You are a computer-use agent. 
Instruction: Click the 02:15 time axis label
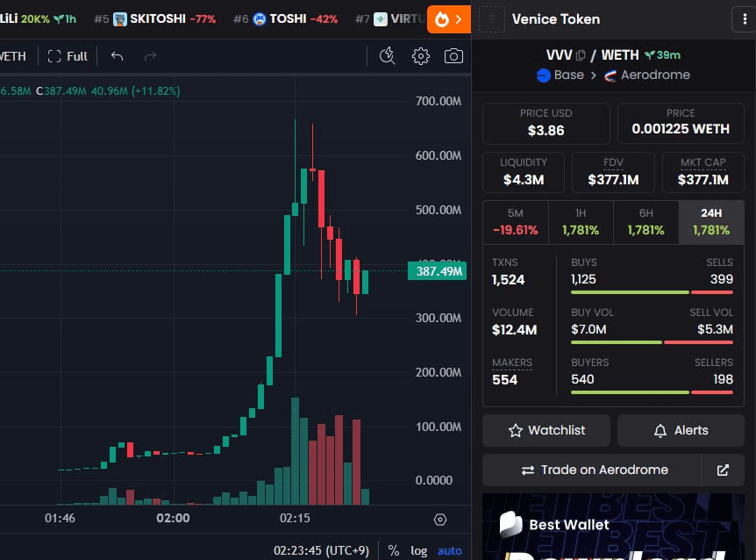pyautogui.click(x=295, y=519)
